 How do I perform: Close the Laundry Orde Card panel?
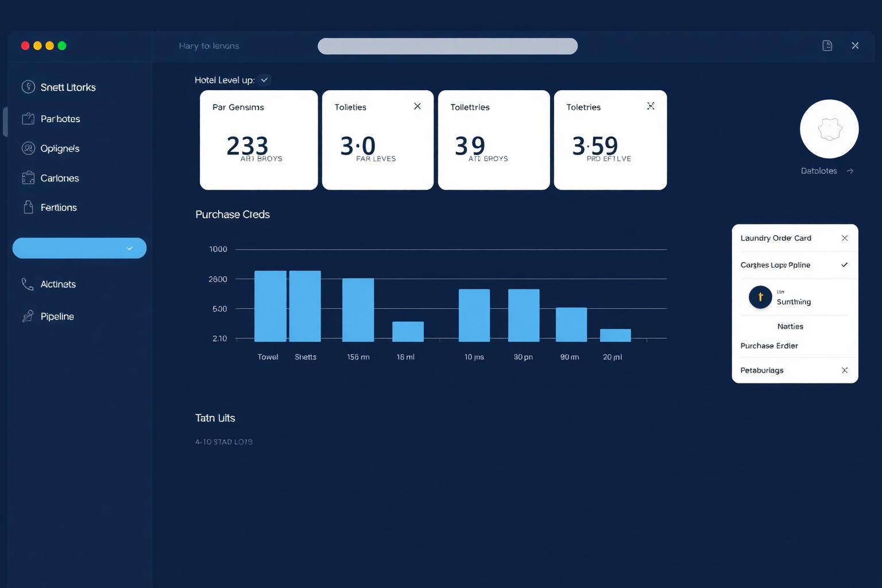(845, 238)
